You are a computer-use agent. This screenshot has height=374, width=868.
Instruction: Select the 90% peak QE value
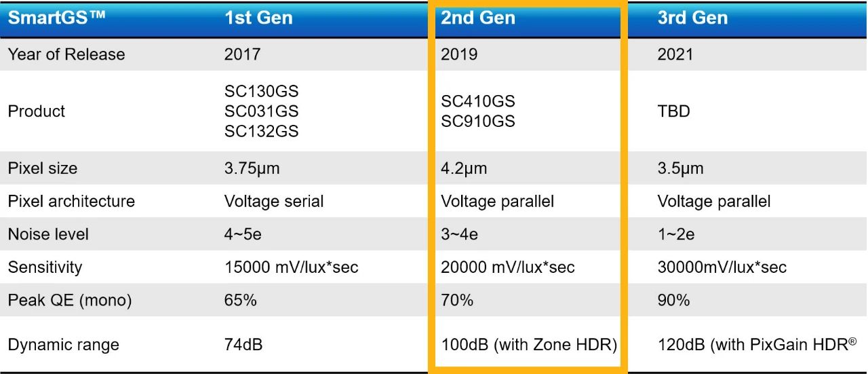pyautogui.click(x=673, y=300)
